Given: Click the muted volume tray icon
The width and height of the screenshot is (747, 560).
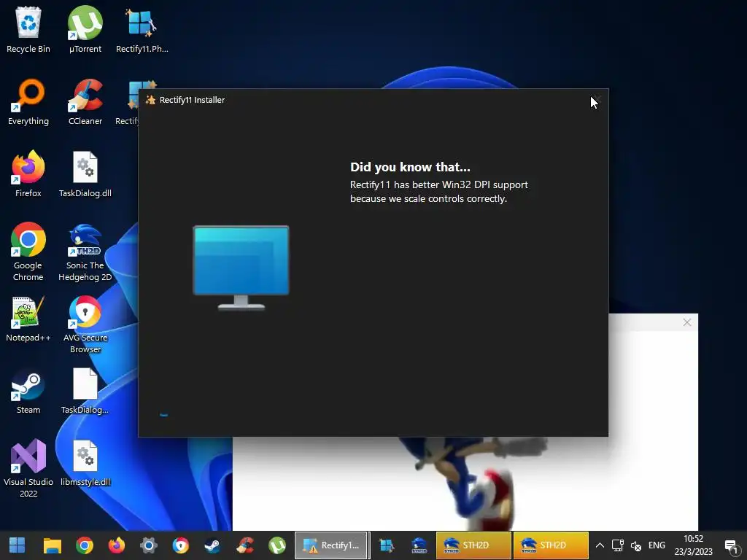Looking at the screenshot, I should [636, 545].
